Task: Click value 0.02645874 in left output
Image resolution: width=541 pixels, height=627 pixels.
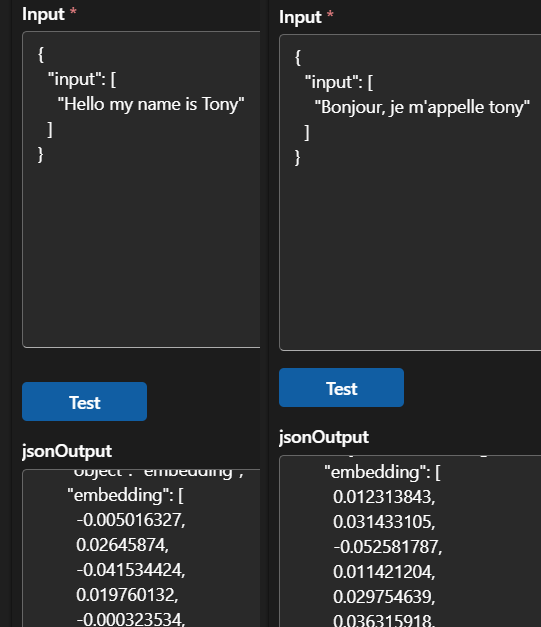Action: (x=122, y=545)
